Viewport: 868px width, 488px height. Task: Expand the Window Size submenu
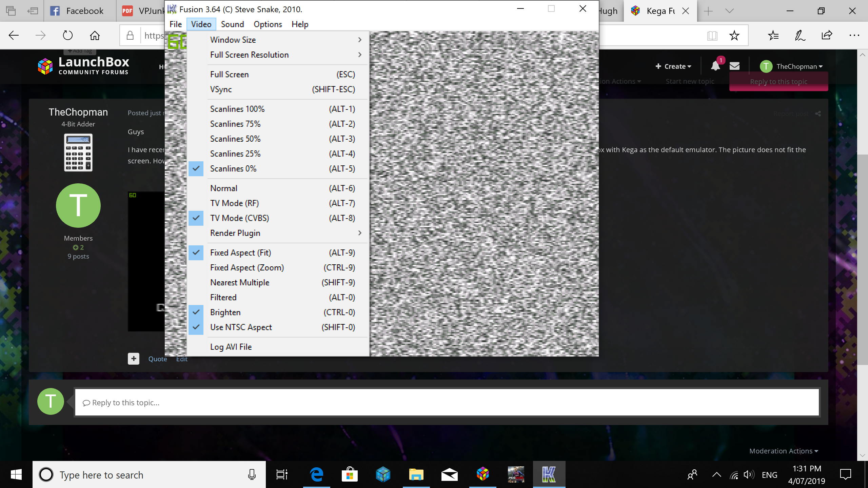(x=278, y=40)
